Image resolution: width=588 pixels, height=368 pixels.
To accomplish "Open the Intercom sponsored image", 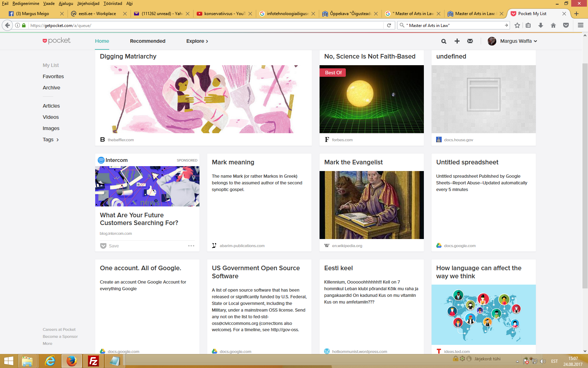I will [x=147, y=186].
